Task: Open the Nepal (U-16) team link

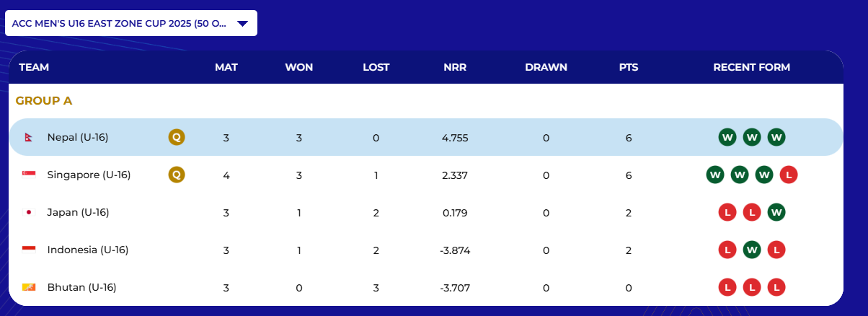Action: coord(77,137)
